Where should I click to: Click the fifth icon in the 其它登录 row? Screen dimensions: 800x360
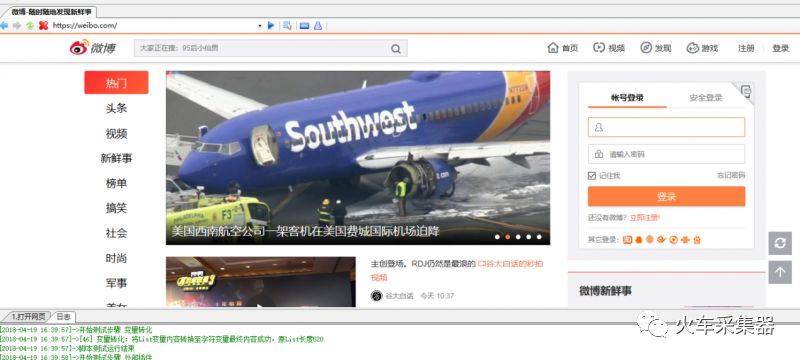click(x=673, y=240)
